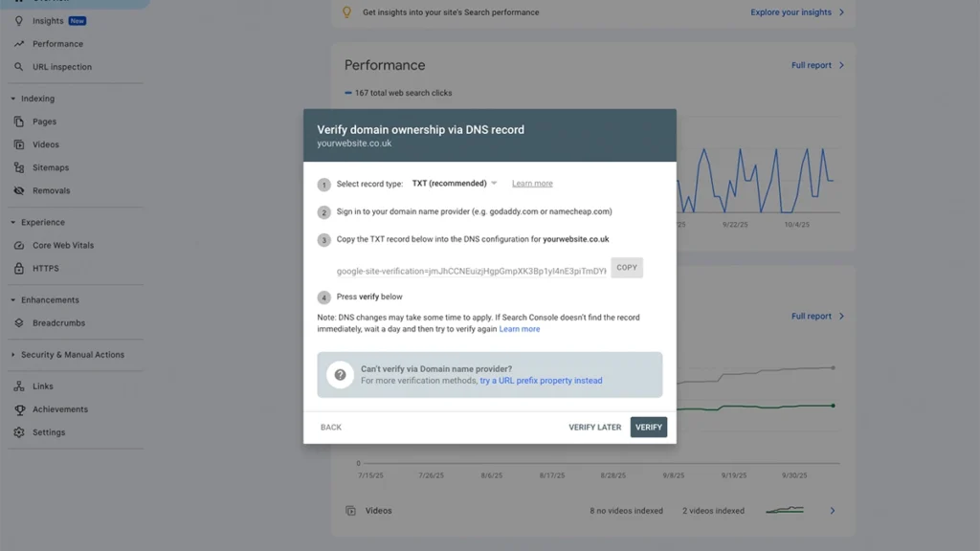The height and width of the screenshot is (551, 980).
Task: Click the Insights lightbulb icon in sidebar
Action: [x=19, y=21]
